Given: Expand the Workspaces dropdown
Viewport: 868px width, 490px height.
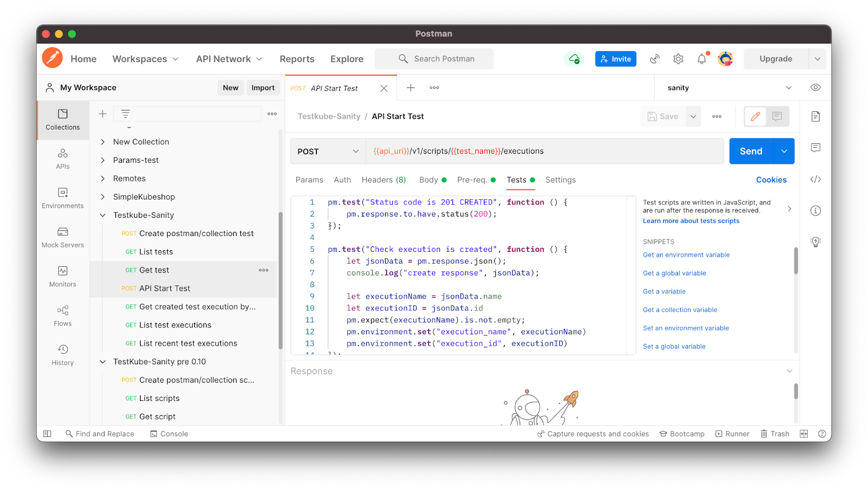Looking at the screenshot, I should tap(175, 59).
